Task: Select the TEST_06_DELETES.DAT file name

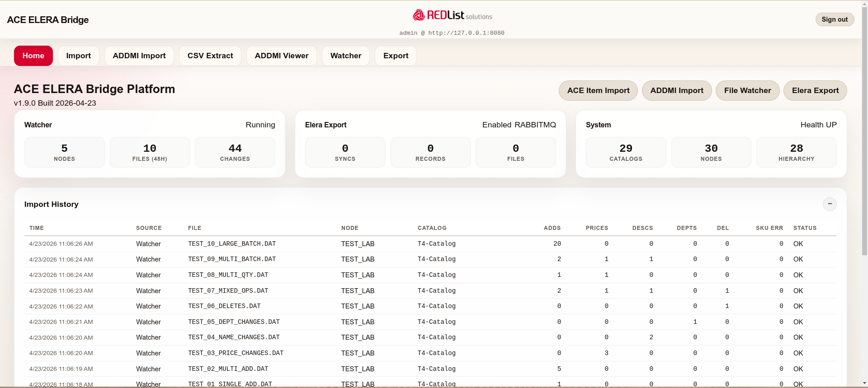Action: pos(224,306)
